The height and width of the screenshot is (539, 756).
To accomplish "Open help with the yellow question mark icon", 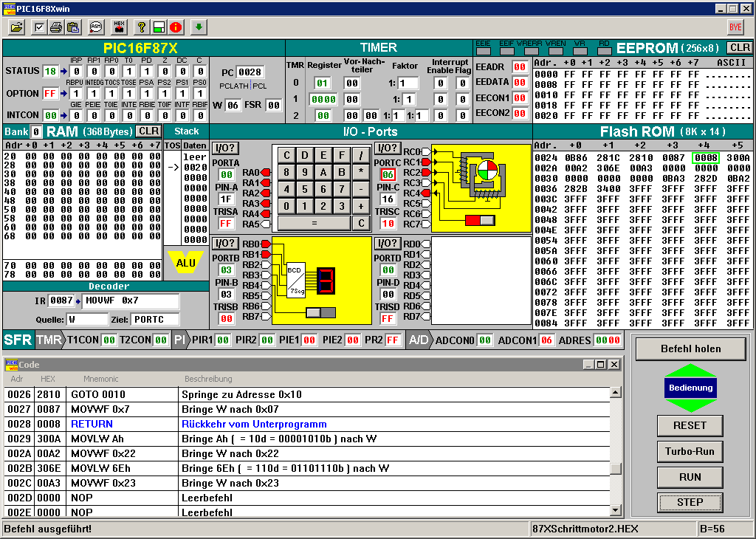I will (142, 27).
